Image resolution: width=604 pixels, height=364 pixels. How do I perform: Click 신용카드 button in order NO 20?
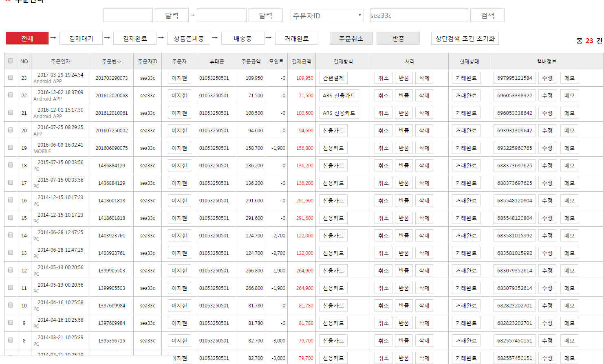click(333, 130)
